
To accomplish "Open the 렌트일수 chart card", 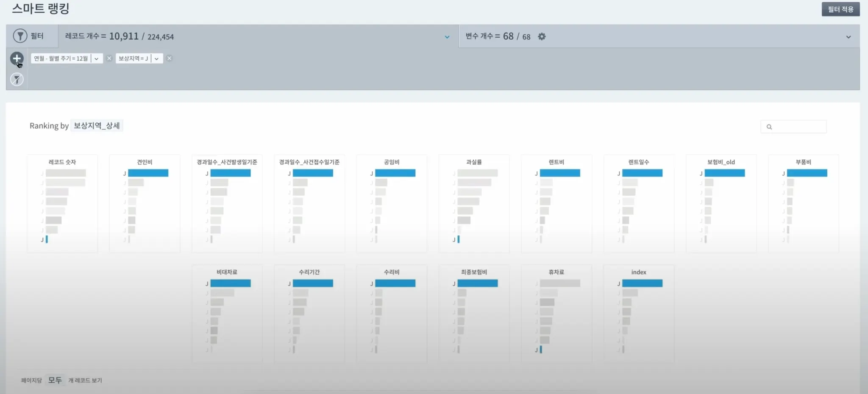I will pyautogui.click(x=639, y=204).
